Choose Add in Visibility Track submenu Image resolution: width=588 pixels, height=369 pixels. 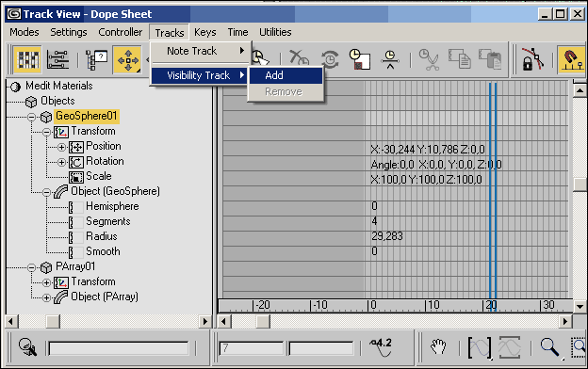point(286,75)
